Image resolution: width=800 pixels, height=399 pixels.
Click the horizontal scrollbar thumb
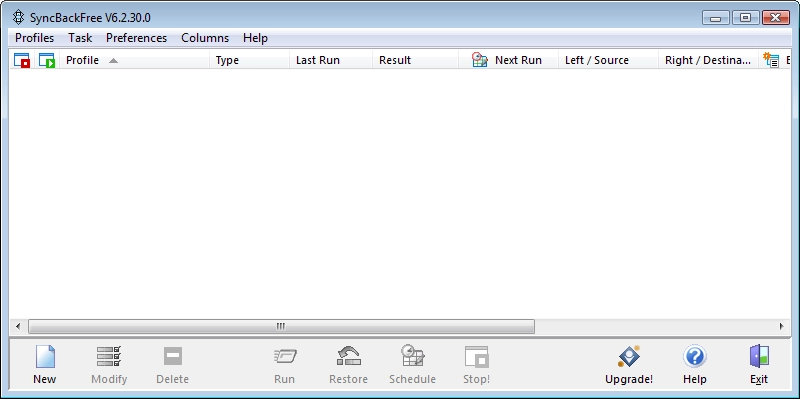(x=281, y=327)
